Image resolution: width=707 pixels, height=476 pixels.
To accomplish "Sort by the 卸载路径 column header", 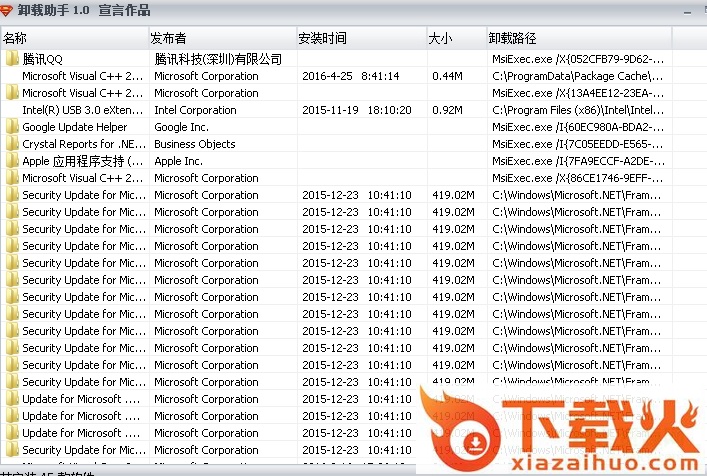I will [579, 38].
